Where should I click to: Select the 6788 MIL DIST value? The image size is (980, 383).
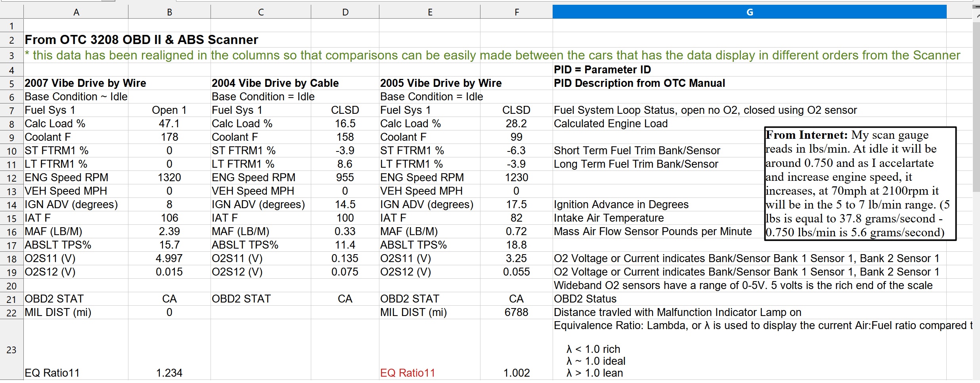516,312
